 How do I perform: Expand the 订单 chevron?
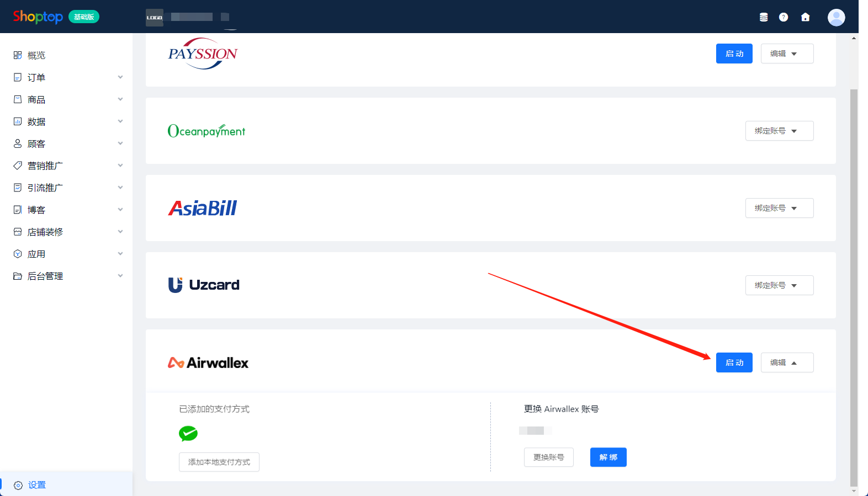[120, 77]
